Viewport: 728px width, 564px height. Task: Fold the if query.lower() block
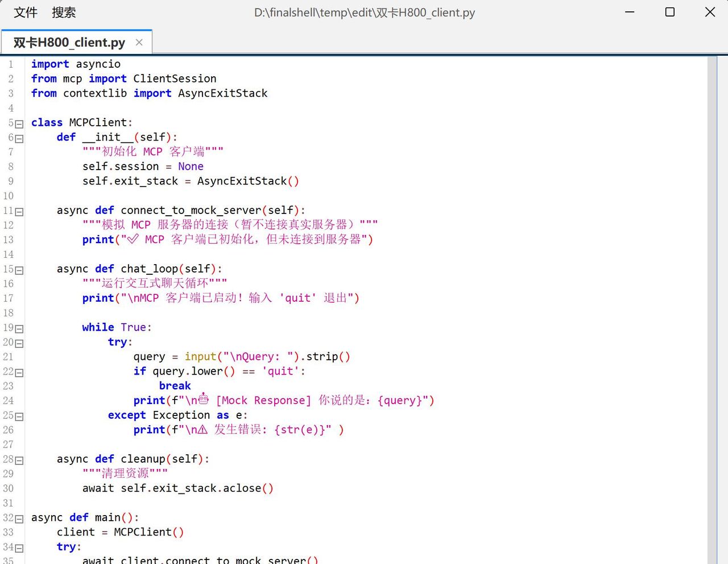[x=19, y=373]
